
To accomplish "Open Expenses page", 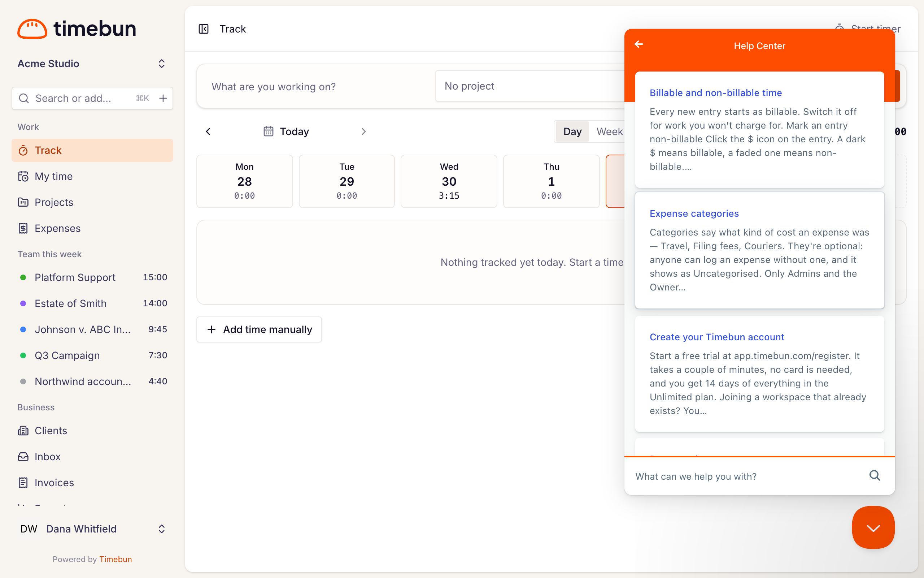I will point(92,228).
